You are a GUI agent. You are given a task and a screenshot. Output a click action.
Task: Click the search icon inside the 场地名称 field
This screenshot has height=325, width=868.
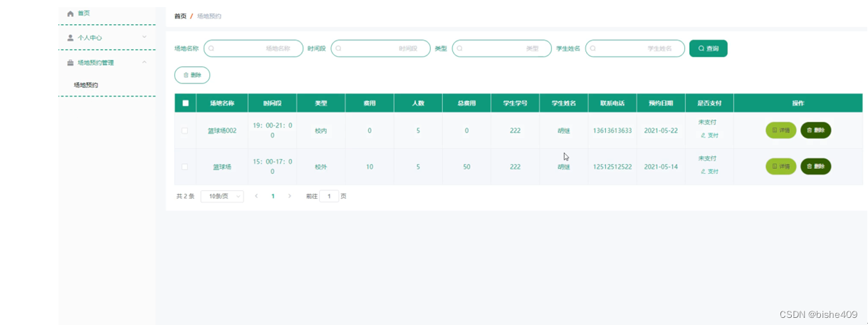point(211,48)
